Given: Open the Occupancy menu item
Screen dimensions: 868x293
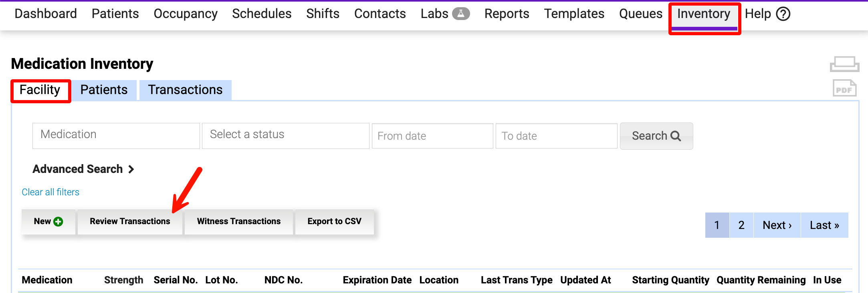Looking at the screenshot, I should pyautogui.click(x=186, y=14).
